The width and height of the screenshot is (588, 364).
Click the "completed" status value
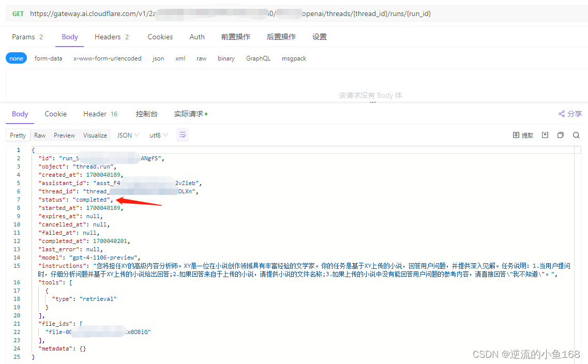pyautogui.click(x=92, y=200)
